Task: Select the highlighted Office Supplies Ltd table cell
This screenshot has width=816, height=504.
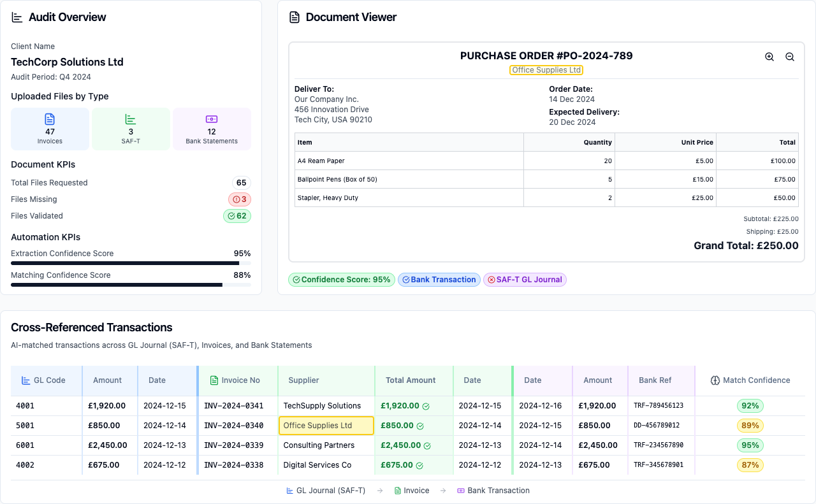Action: tap(326, 425)
